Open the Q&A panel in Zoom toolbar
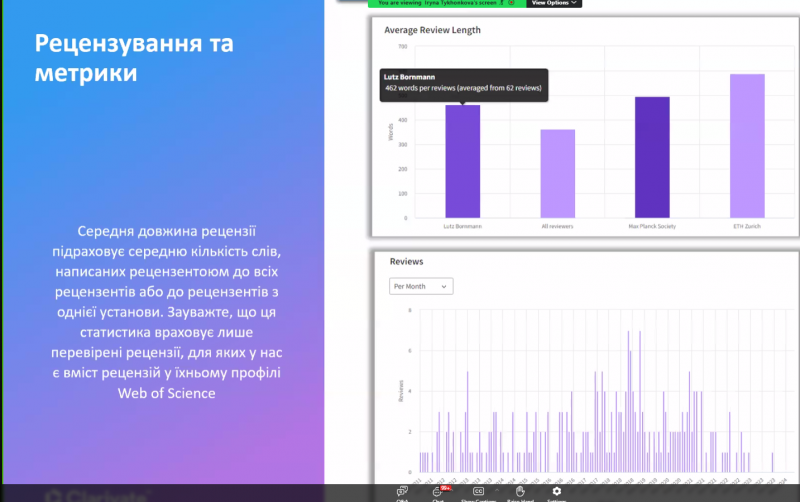The height and width of the screenshot is (502, 800). [402, 491]
